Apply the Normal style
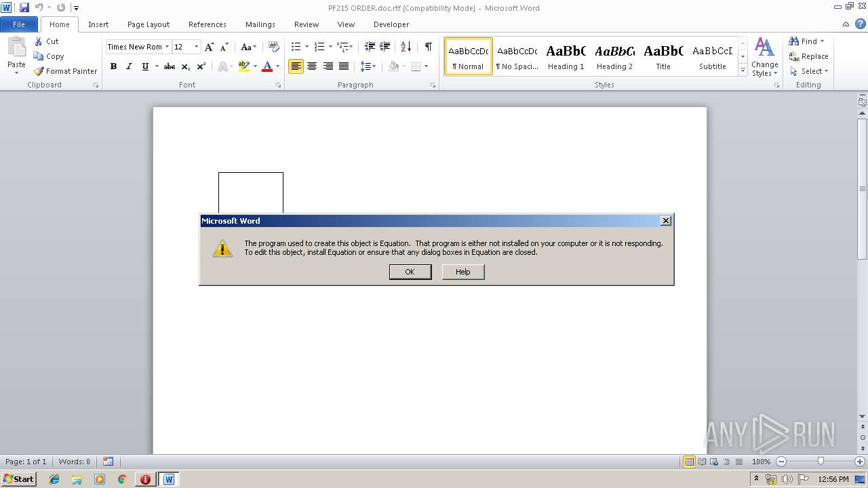Screen dimensions: 868x488 [469, 56]
